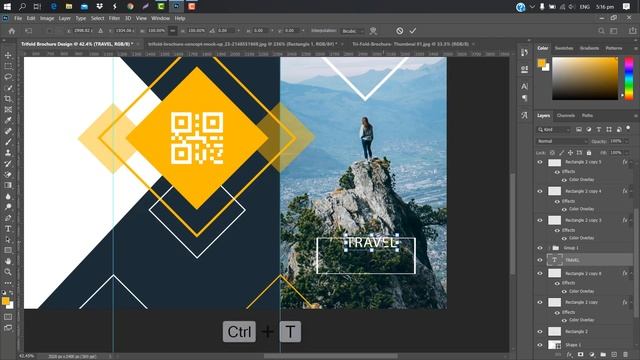Select the Eyedropper tool
The image size is (640, 360).
tap(8, 120)
